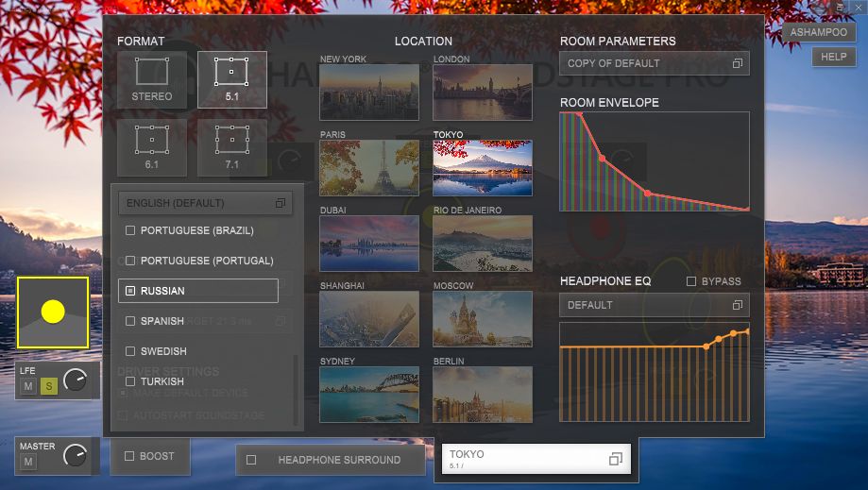The width and height of the screenshot is (868, 490).
Task: Select Spanish language checkbox
Action: tap(130, 321)
